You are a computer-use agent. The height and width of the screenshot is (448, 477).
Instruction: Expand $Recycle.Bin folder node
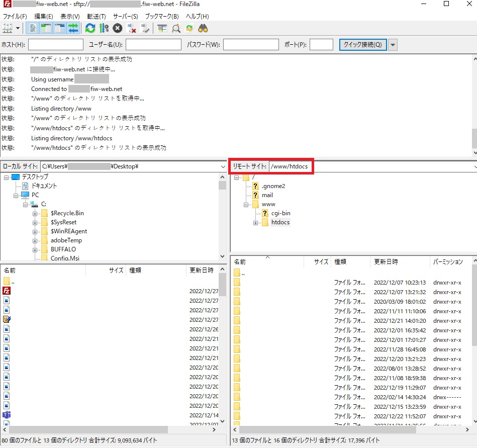coord(35,214)
